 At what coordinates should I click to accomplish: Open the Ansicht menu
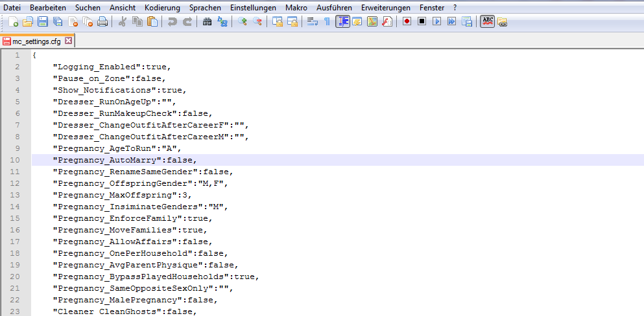pos(123,8)
